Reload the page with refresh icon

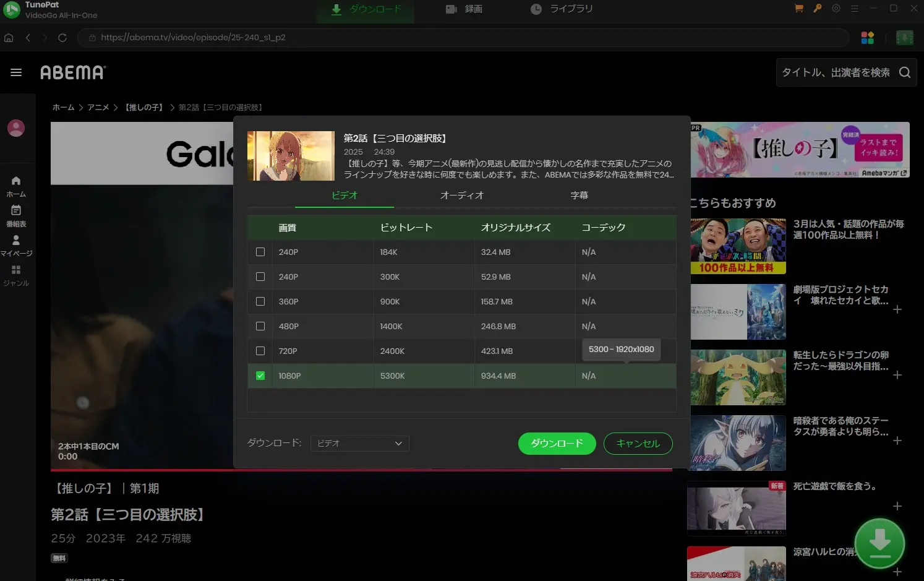tap(62, 38)
